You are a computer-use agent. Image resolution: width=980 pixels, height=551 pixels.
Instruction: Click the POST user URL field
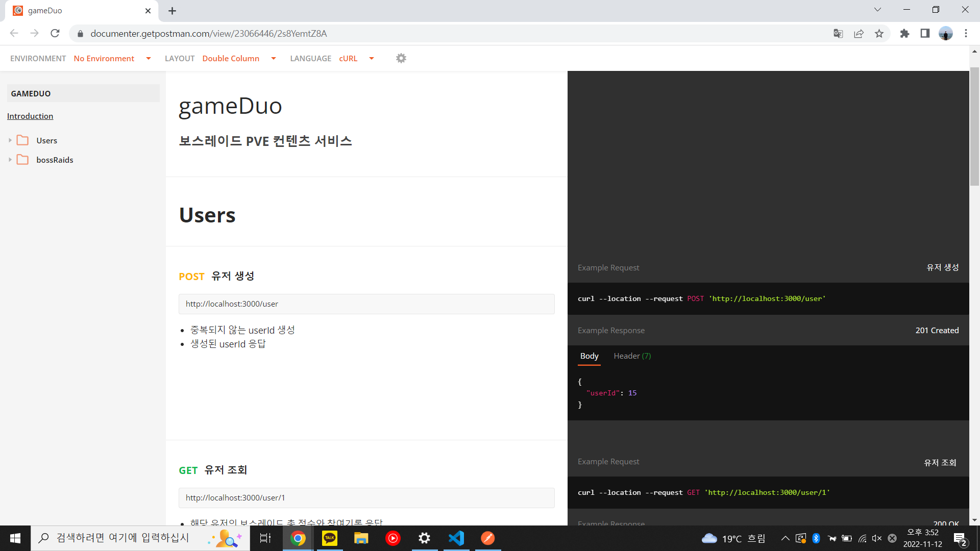click(366, 304)
